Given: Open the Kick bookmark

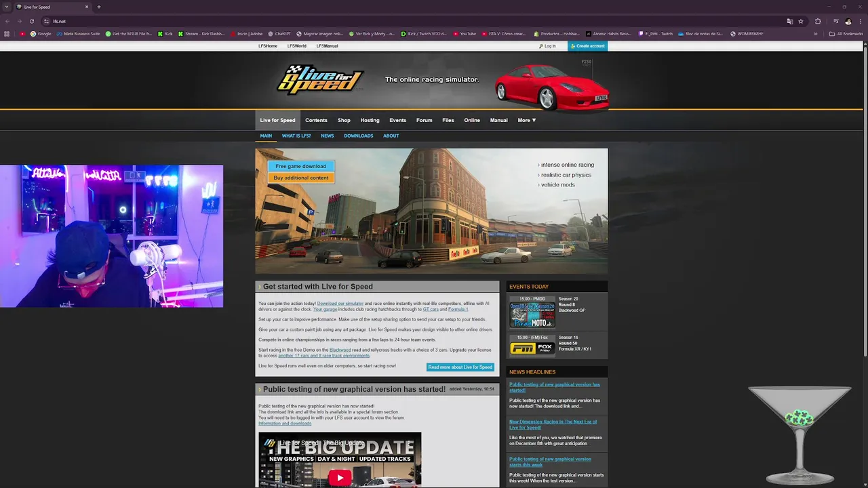Looking at the screenshot, I should 165,34.
